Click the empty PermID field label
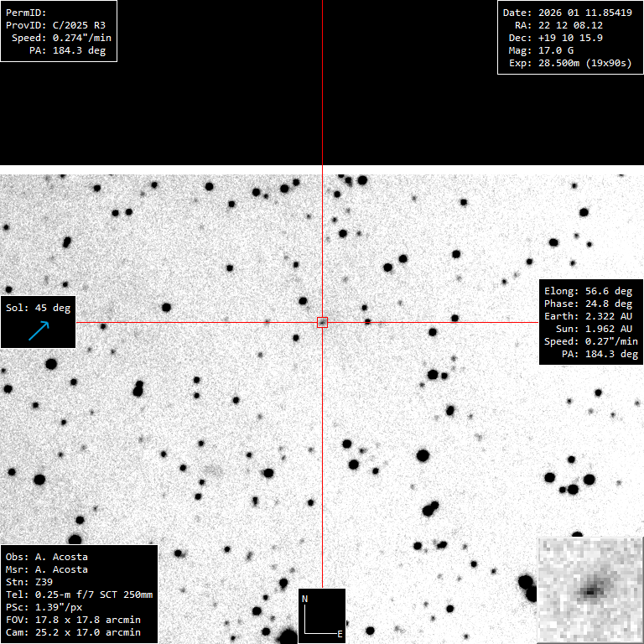644x644 pixels. point(26,13)
